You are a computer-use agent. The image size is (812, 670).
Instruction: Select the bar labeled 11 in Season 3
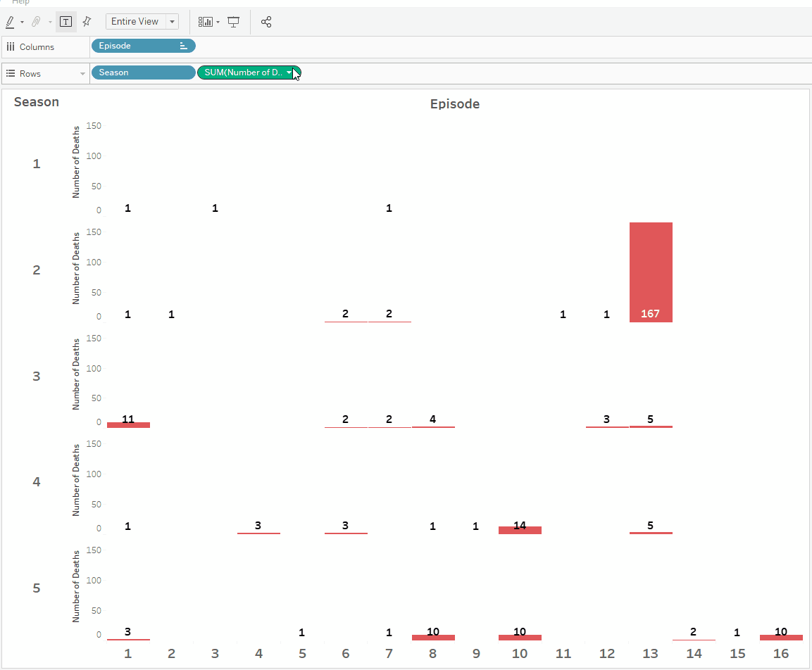point(128,425)
